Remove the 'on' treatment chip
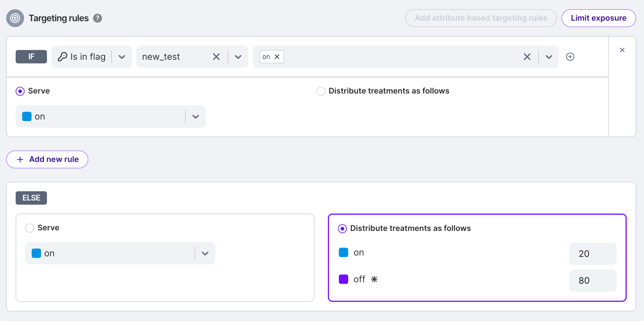Screen dimensions: 644x325 click(277, 57)
